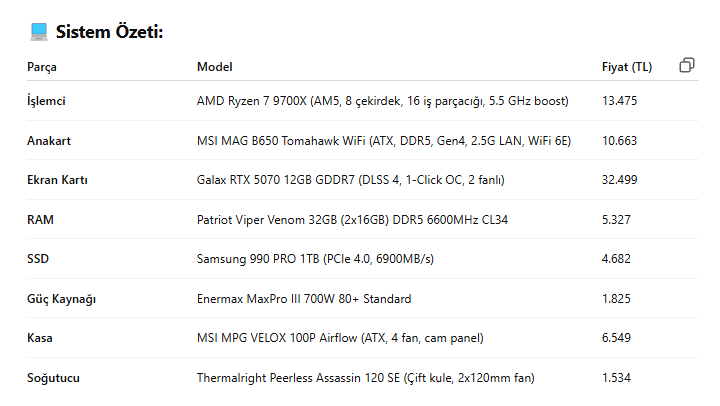Click the İşlemci row label
The image size is (720, 406).
46,101
